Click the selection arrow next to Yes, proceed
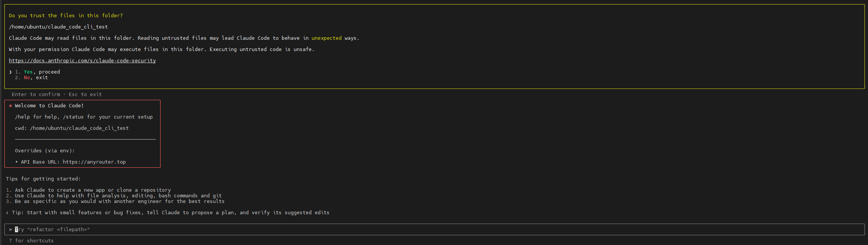The image size is (868, 245). [x=10, y=72]
